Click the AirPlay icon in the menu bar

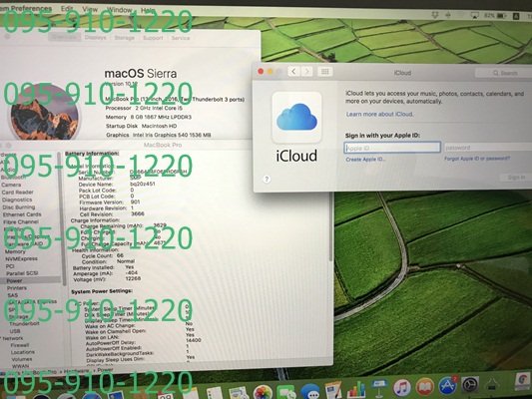pyautogui.click(x=474, y=15)
